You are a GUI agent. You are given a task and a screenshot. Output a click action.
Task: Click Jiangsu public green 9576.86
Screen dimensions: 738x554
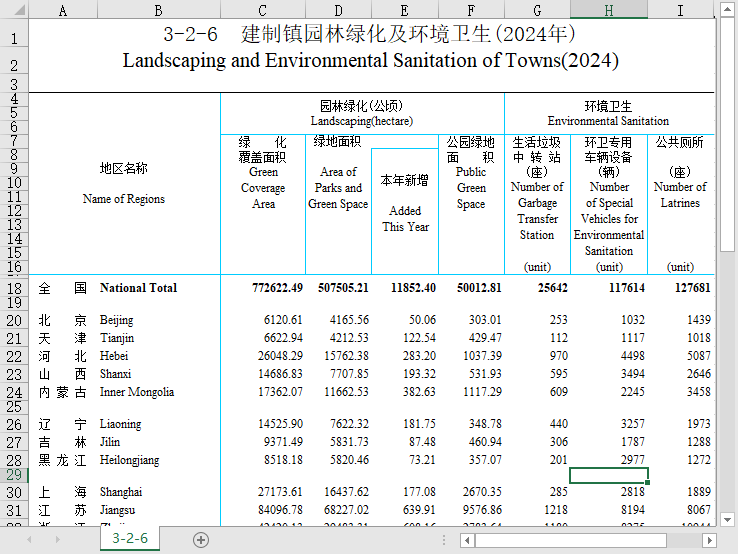coord(482,510)
